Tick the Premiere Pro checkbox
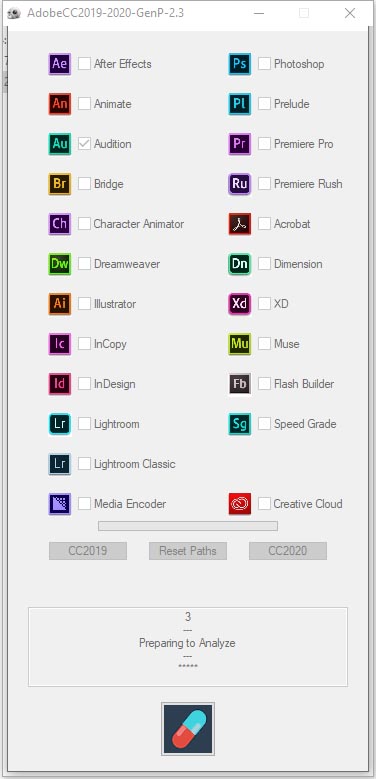 click(x=265, y=144)
